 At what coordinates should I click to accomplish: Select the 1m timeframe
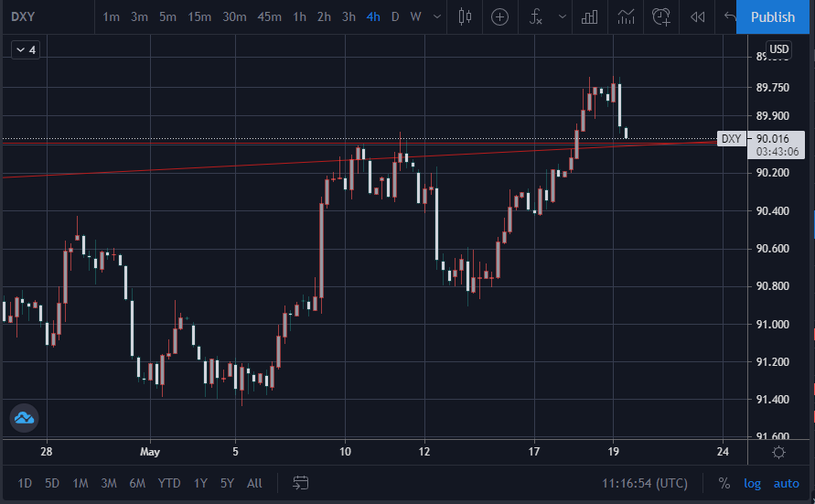tap(111, 17)
